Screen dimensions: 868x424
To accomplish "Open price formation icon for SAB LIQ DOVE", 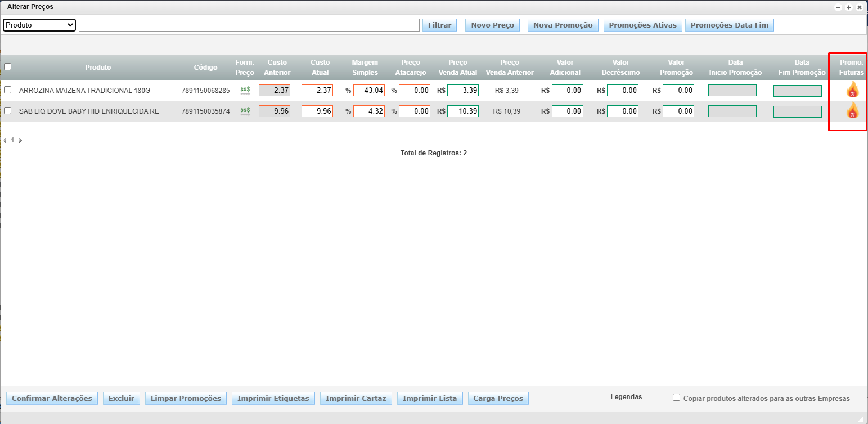I will coord(245,111).
